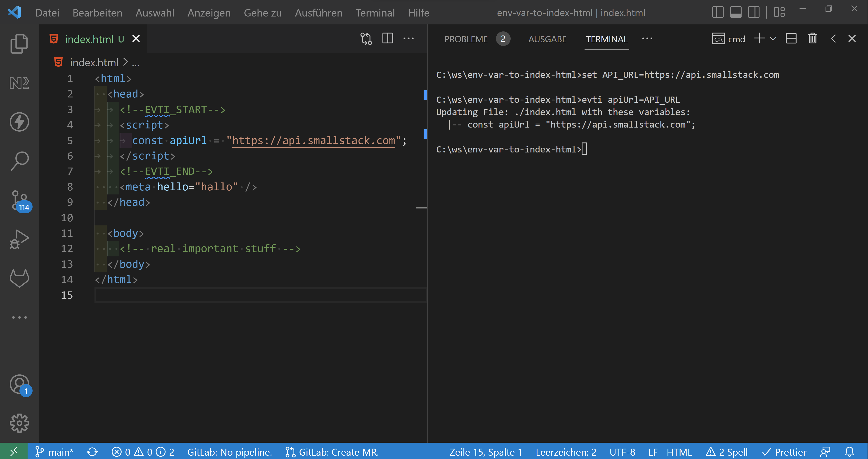Open remote window indicator in status bar
The image size is (868, 459).
pyautogui.click(x=14, y=451)
